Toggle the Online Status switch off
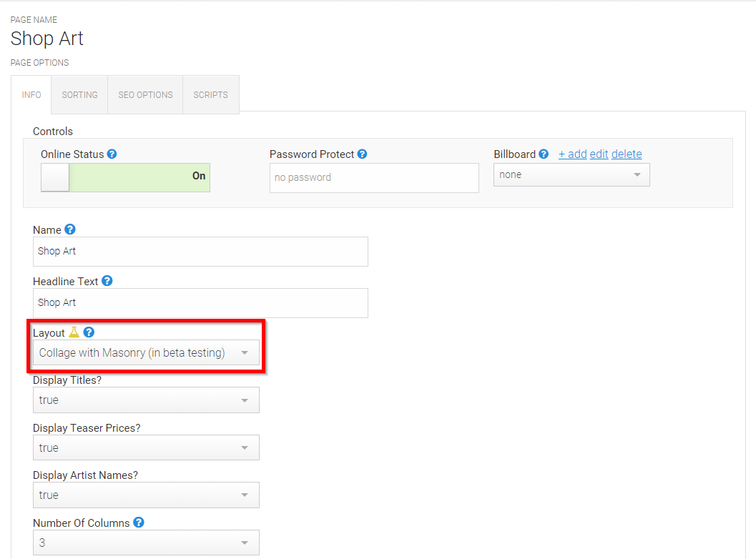756x559 pixels. [125, 177]
